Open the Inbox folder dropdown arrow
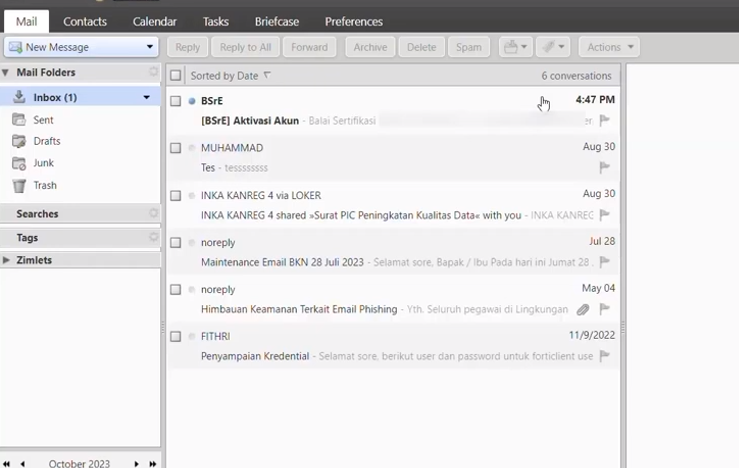739x468 pixels. [147, 98]
